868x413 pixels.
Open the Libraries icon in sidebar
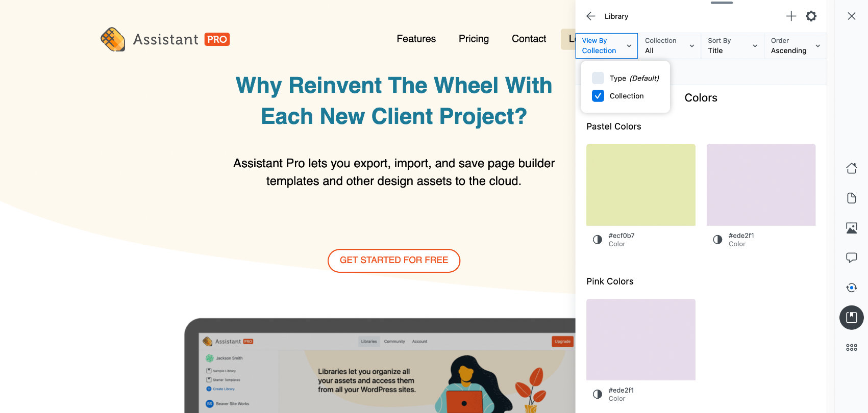[851, 318]
